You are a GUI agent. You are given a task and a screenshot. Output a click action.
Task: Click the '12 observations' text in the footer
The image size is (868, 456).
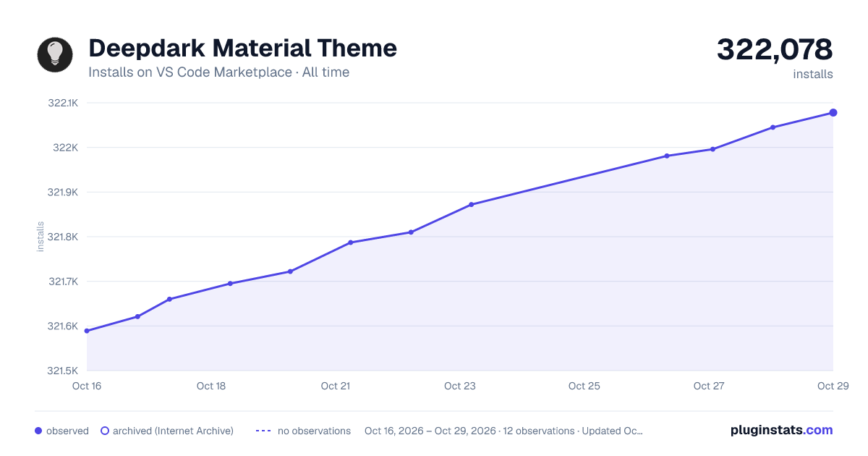(539, 431)
